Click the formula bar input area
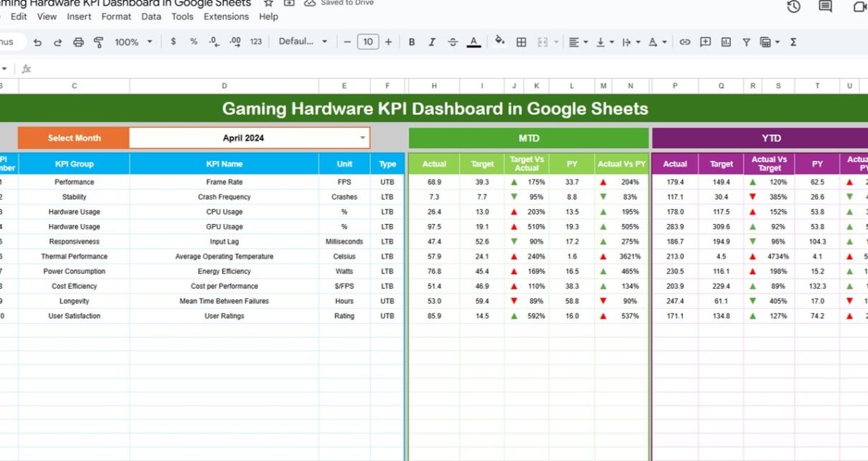This screenshot has height=461, width=868. [x=452, y=69]
